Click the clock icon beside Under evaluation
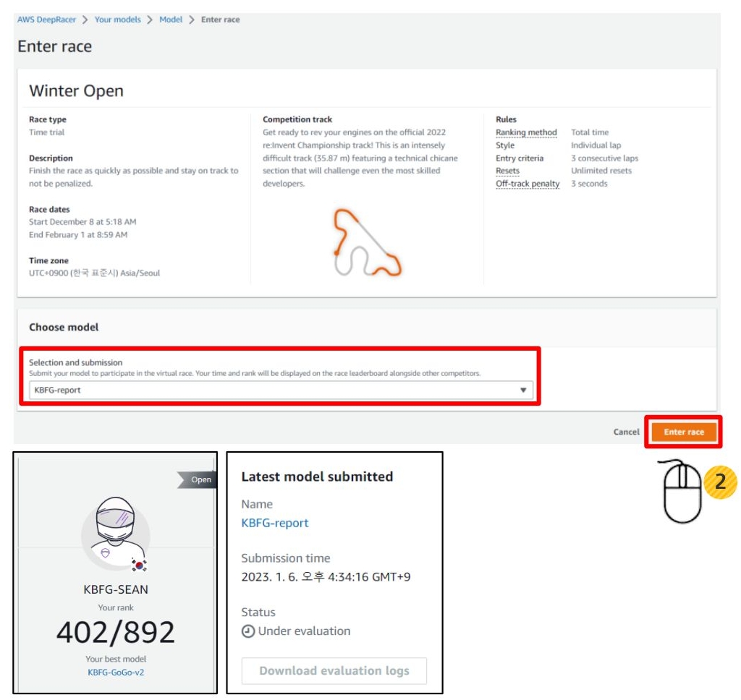This screenshot has height=700, width=741. pos(247,631)
